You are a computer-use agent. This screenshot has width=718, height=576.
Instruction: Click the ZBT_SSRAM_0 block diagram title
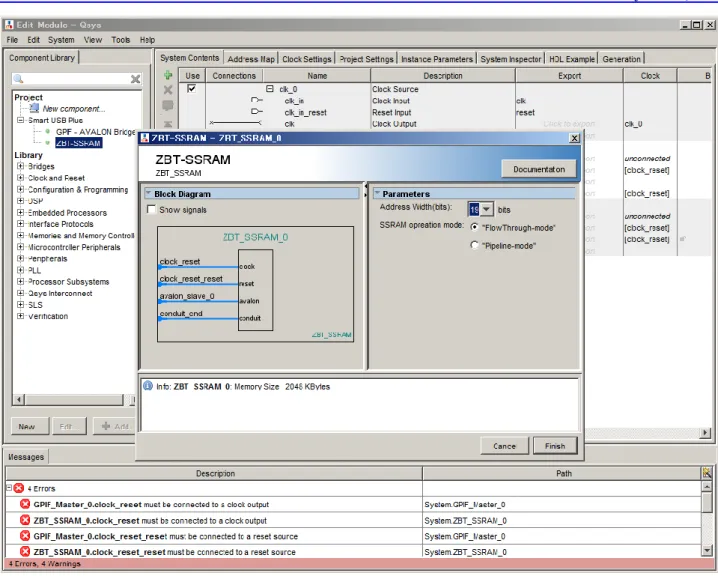tap(256, 237)
